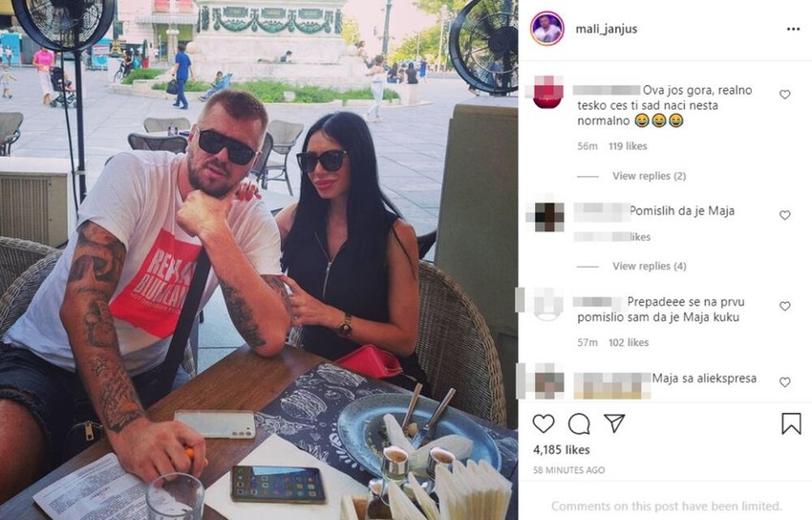Open the comment bubble icon
Screen dimensions: 812x520
pyautogui.click(x=579, y=423)
